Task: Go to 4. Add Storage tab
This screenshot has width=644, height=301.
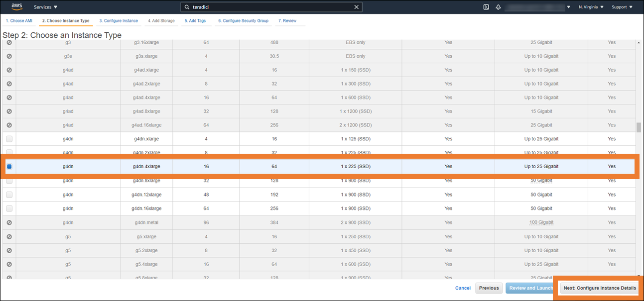Action: point(161,21)
